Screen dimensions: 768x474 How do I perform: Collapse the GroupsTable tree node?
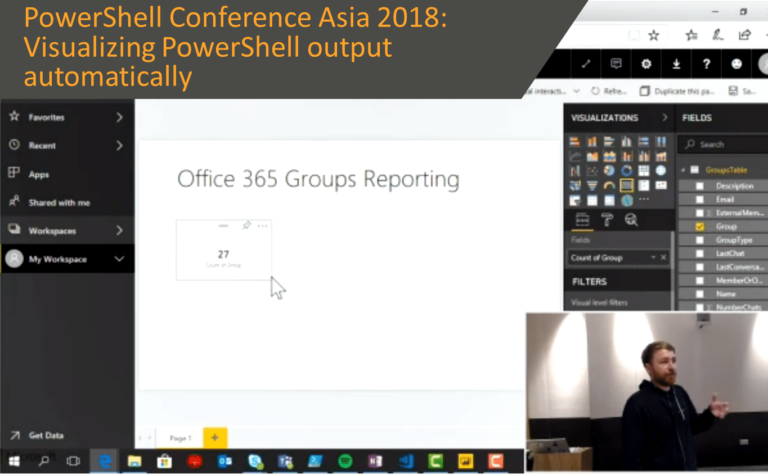pos(683,170)
